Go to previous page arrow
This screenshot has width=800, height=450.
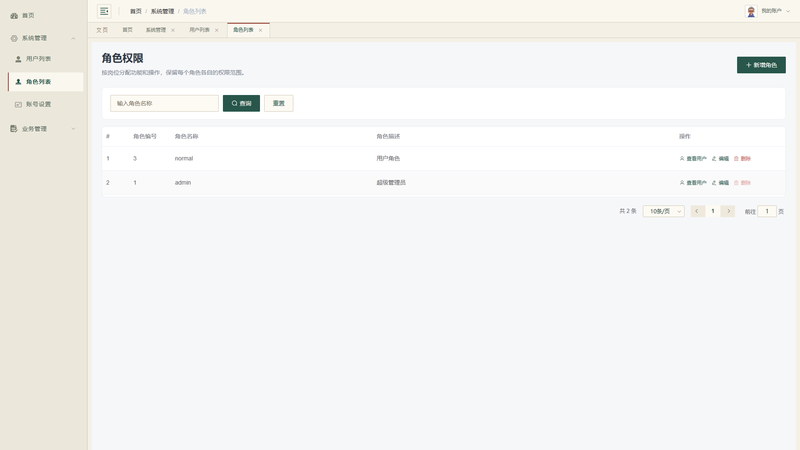pyautogui.click(x=697, y=211)
